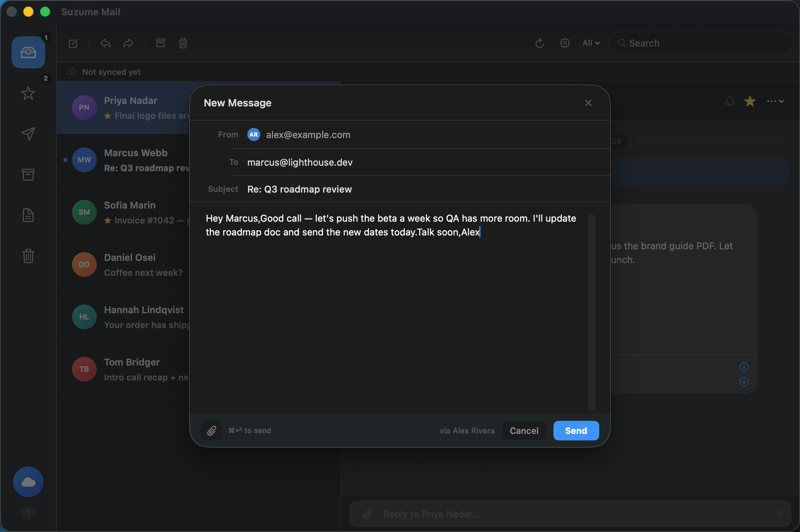Click the upper attachment download icon
This screenshot has width=800, height=532.
click(x=744, y=367)
